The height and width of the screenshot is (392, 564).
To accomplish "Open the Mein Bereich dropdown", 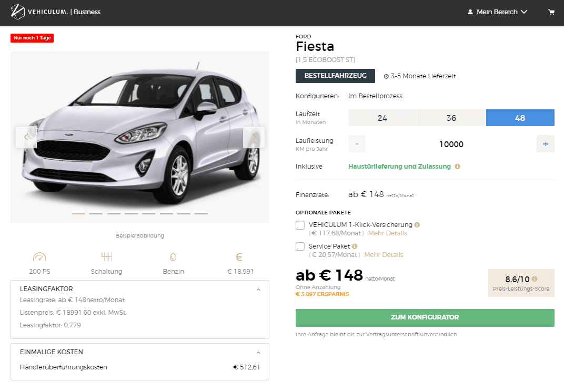I will pyautogui.click(x=498, y=12).
